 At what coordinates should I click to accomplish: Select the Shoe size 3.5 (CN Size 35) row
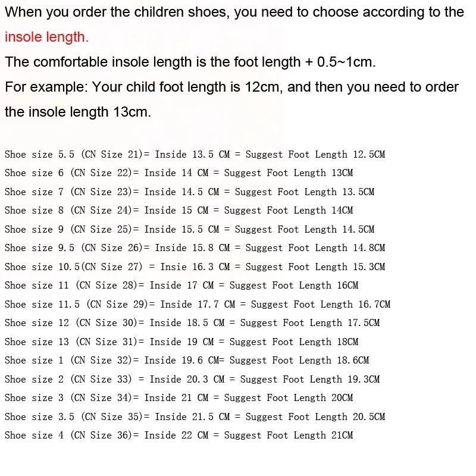coord(195,417)
